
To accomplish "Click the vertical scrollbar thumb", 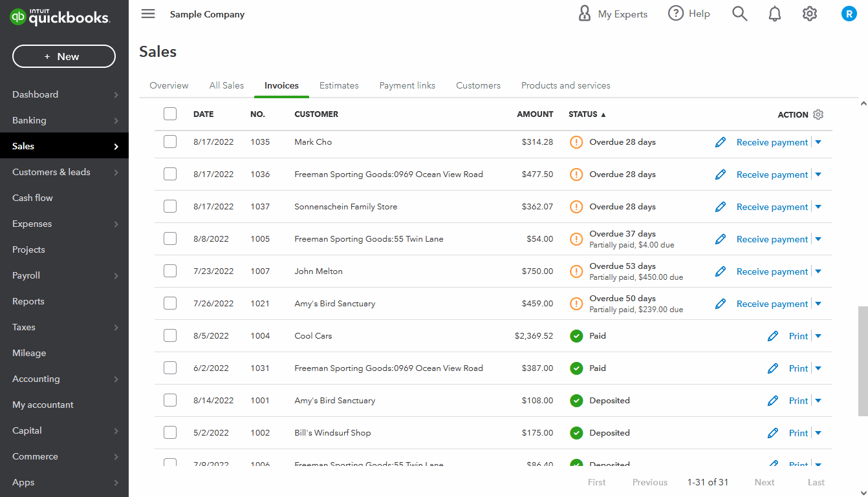I will click(x=863, y=361).
